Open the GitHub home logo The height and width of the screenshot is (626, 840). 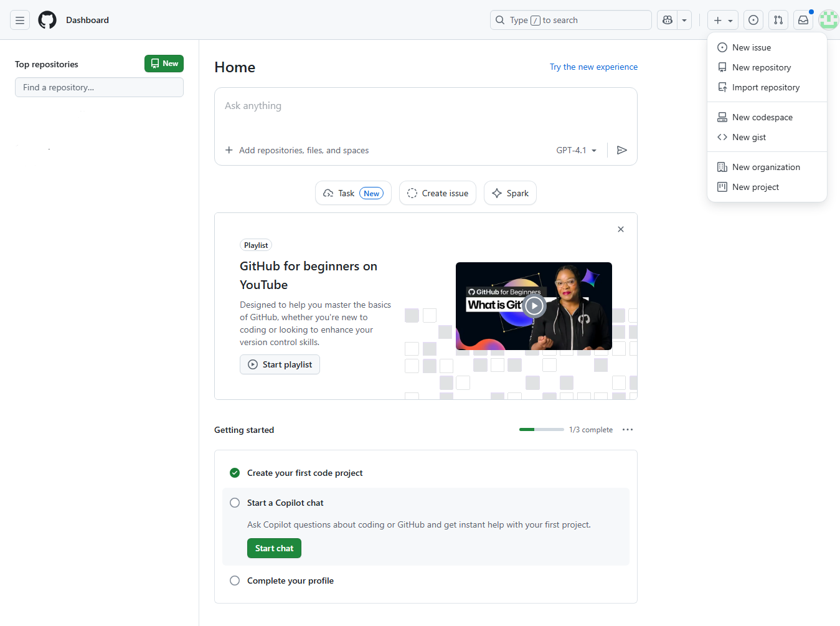[47, 19]
